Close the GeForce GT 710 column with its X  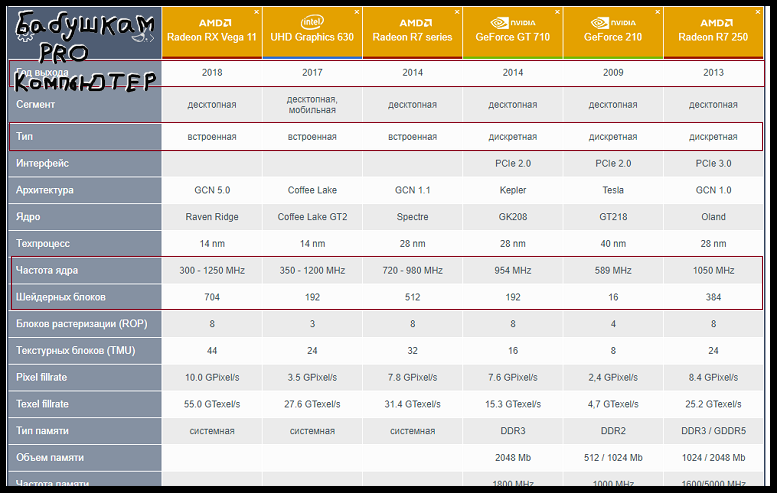pos(557,12)
